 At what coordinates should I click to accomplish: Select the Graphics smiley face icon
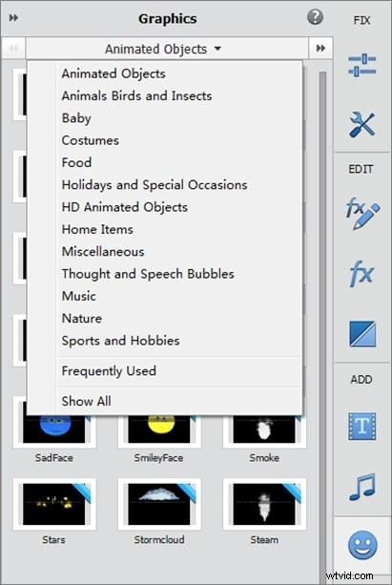[x=362, y=545]
